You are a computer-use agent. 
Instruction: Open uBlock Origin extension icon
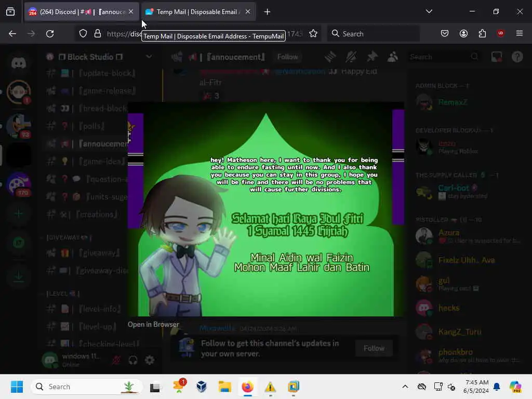(x=500, y=33)
